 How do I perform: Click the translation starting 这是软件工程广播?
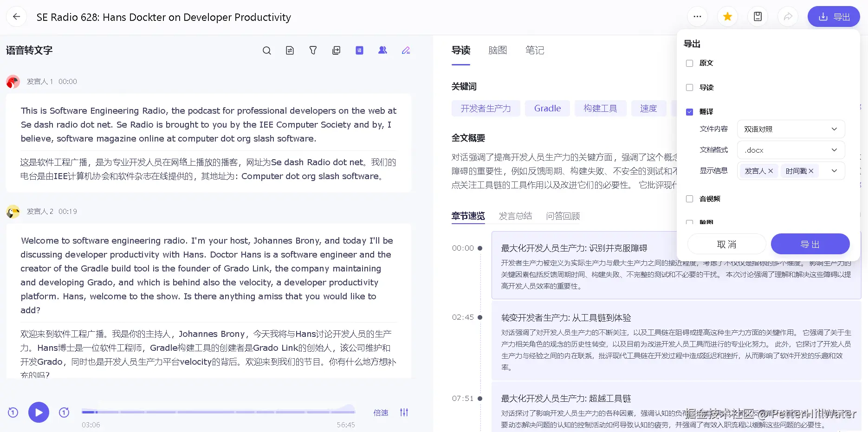click(x=208, y=169)
